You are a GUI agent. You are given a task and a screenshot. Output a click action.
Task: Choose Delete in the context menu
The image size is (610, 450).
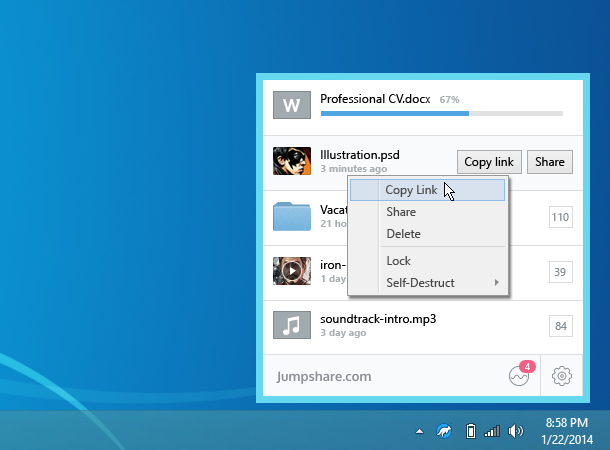(x=403, y=234)
